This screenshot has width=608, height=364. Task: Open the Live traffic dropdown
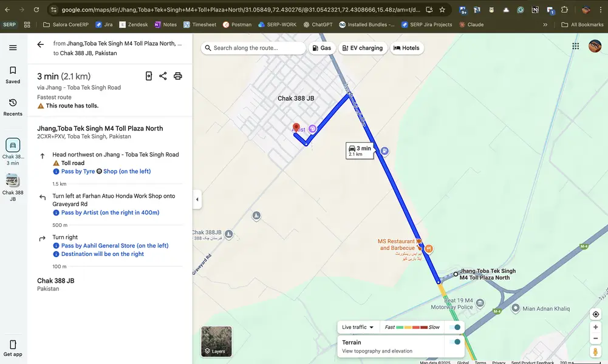[358, 327]
